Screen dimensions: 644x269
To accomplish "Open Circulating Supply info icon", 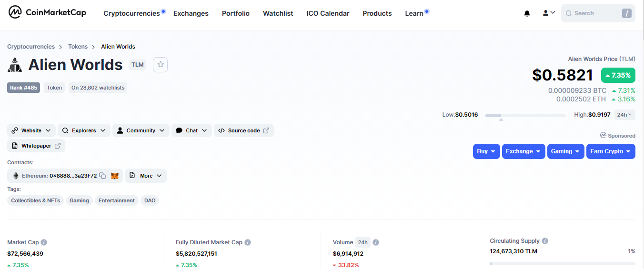I will pyautogui.click(x=545, y=241).
